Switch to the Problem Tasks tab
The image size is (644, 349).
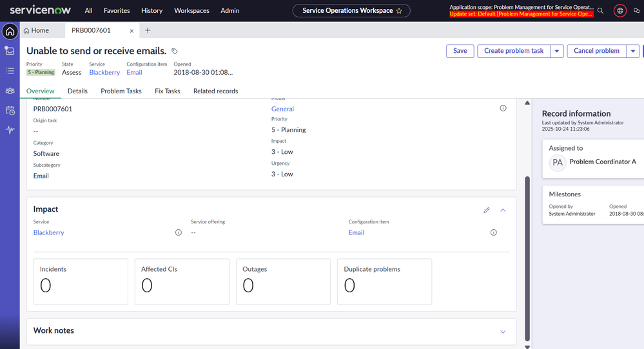(121, 91)
